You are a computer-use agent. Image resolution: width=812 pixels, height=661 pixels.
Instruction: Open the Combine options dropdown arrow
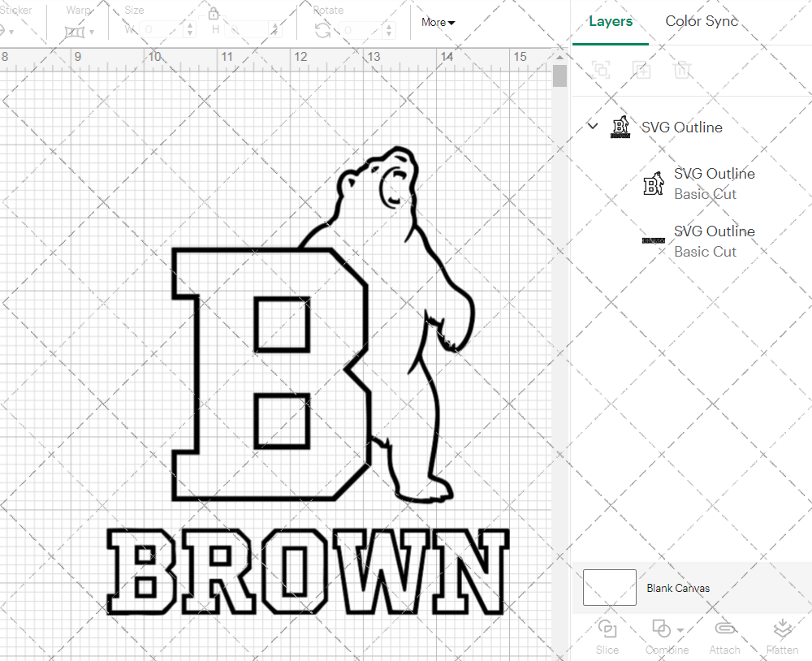[679, 629]
